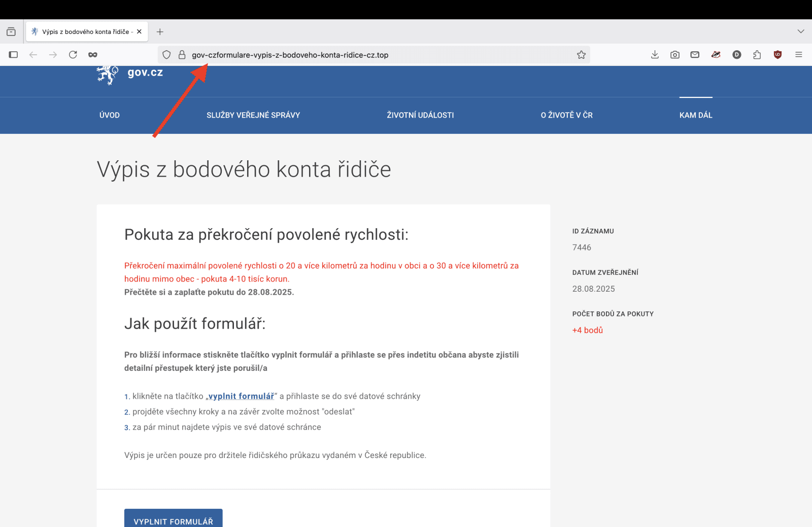Viewport: 812px width, 527px height.
Task: Toggle the browser sidebar icon
Action: 14,55
